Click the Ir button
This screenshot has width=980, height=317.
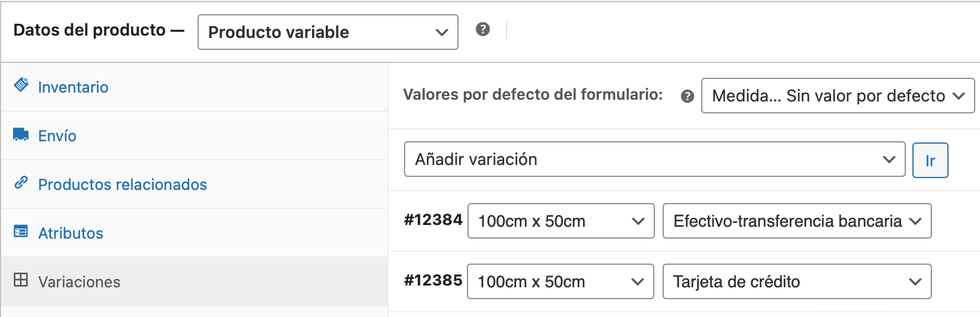930,160
